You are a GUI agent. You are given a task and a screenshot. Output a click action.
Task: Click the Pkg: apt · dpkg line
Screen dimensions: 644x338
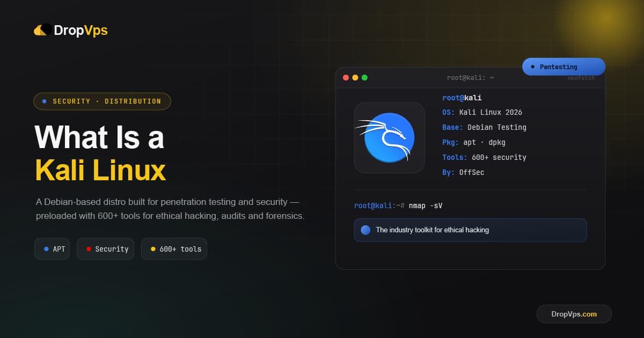474,143
